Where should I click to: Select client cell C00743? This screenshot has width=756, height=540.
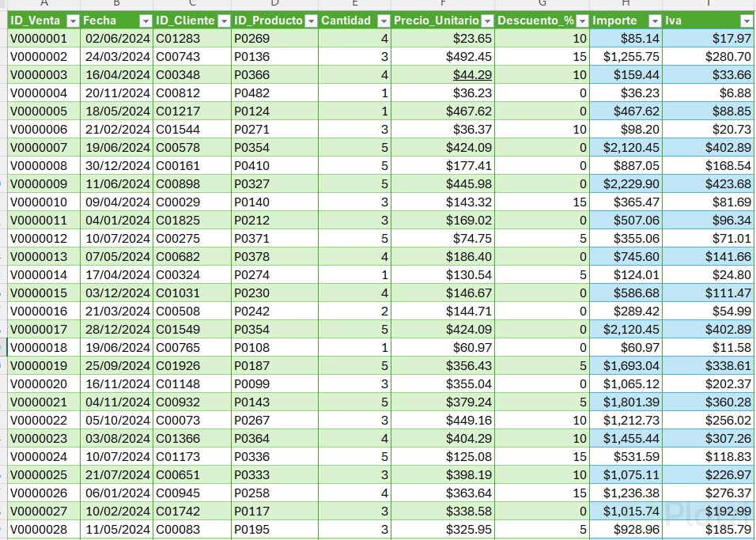192,57
